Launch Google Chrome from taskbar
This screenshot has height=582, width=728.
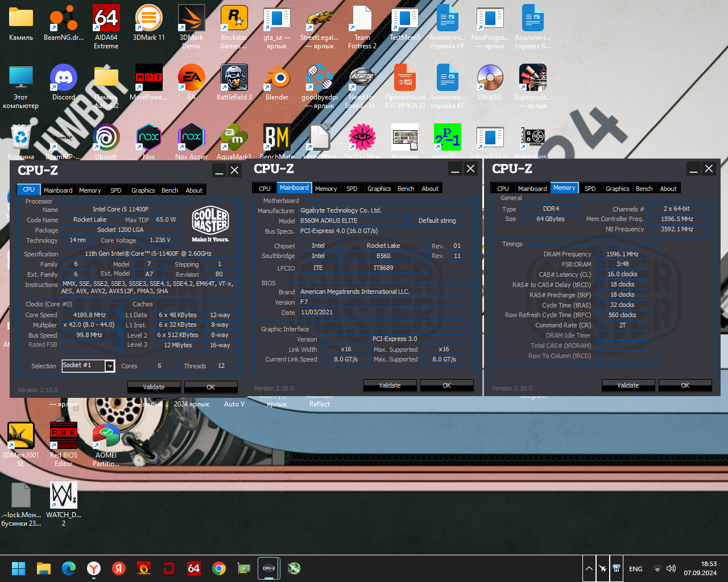click(x=219, y=568)
